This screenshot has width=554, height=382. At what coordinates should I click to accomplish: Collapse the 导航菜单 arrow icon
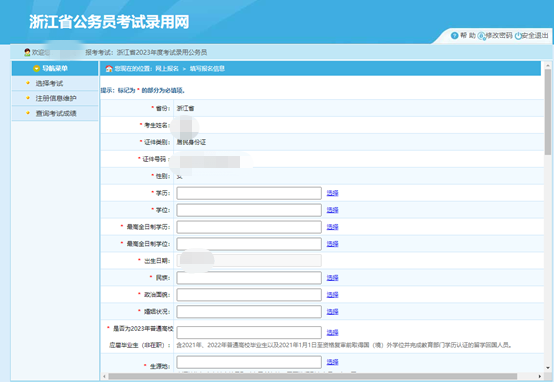click(x=36, y=68)
